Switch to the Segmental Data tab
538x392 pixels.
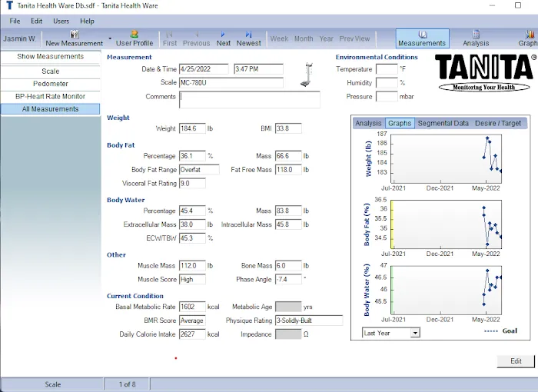point(443,123)
